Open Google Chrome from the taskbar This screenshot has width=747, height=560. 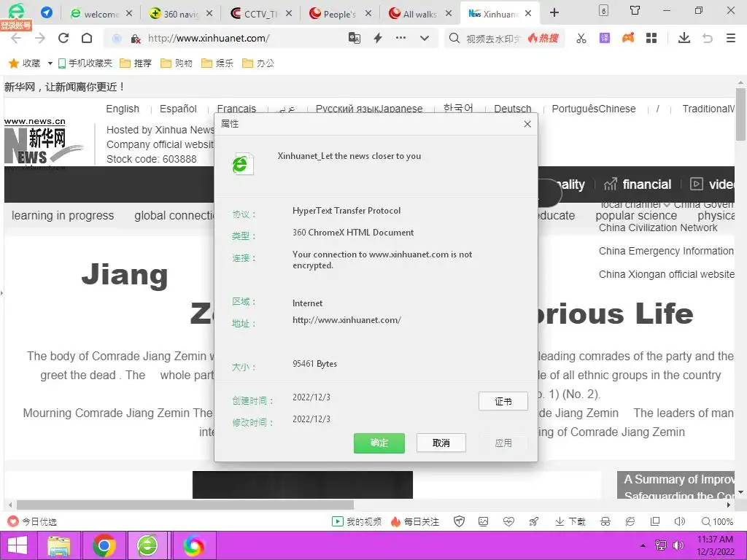click(x=104, y=545)
